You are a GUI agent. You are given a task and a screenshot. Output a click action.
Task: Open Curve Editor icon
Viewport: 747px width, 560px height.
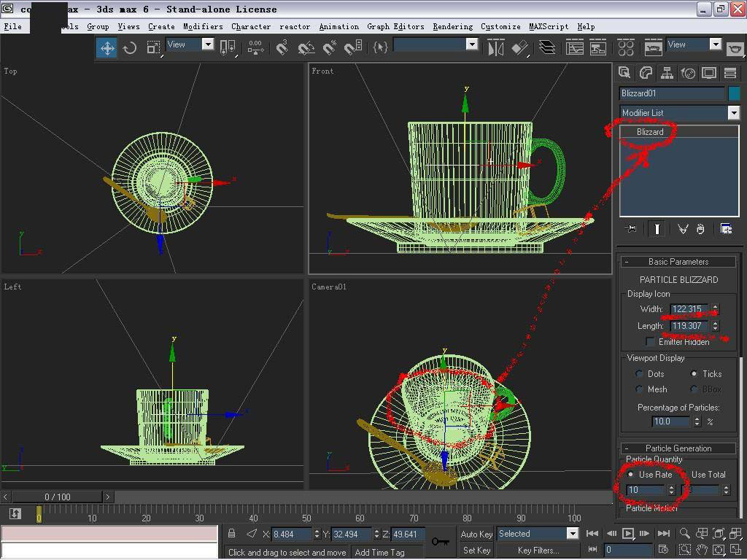575,47
